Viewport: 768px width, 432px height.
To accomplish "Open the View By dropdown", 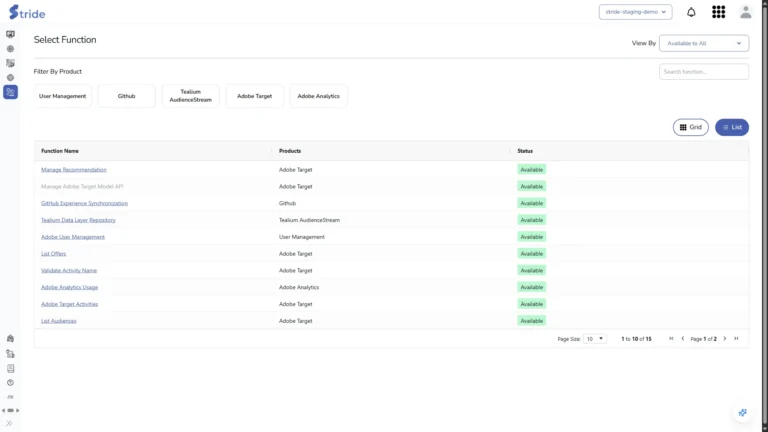I will [704, 43].
